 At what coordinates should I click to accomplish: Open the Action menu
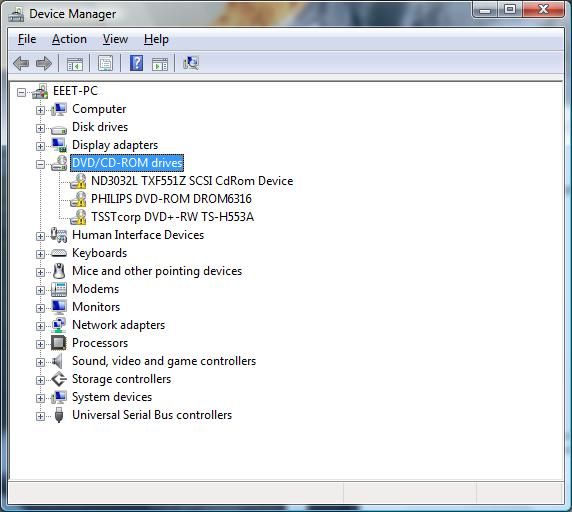click(69, 39)
